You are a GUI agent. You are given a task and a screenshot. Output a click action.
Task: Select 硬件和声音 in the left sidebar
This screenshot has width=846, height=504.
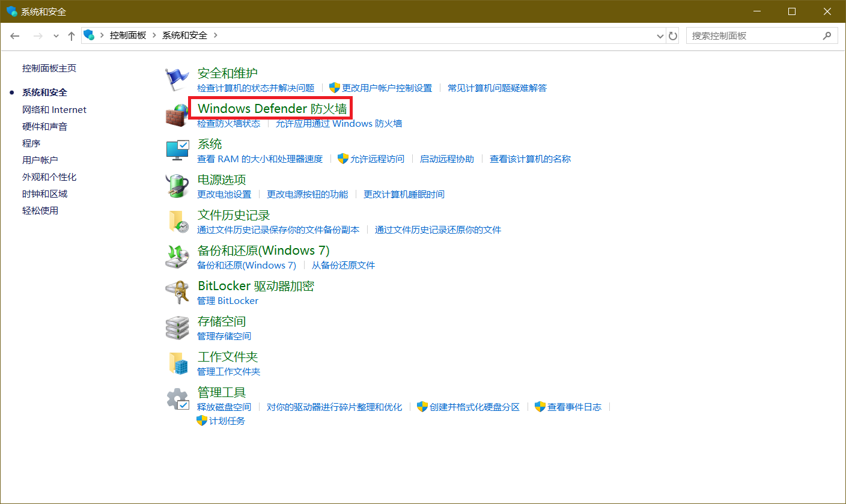pos(44,127)
